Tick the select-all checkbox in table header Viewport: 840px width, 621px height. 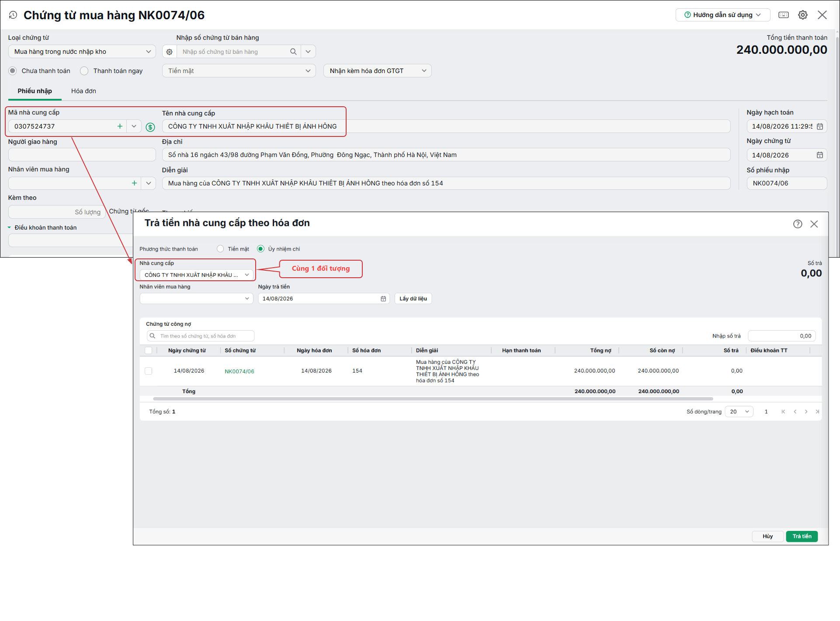(149, 350)
